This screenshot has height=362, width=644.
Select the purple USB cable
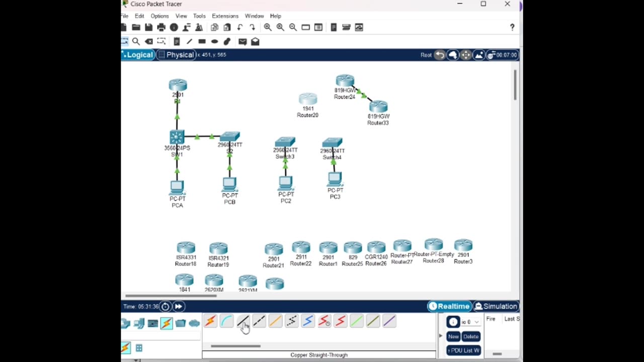tap(389, 321)
